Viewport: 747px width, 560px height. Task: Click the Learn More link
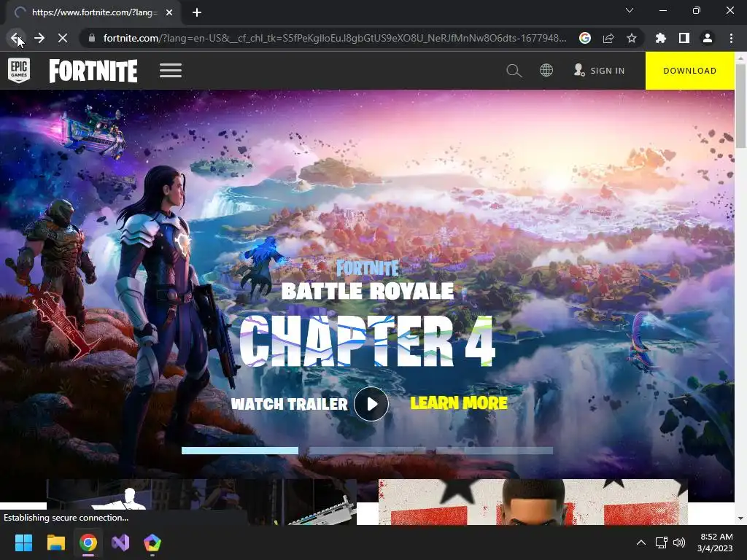[x=459, y=402]
